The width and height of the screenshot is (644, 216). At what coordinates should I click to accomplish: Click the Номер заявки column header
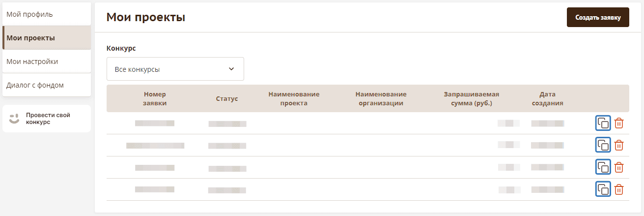(155, 98)
